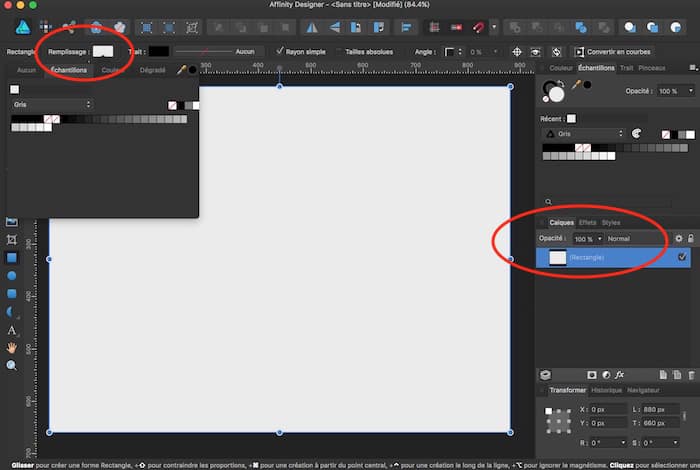This screenshot has width=700, height=470.
Task: Select the Ellipse tool
Action: [x=12, y=275]
